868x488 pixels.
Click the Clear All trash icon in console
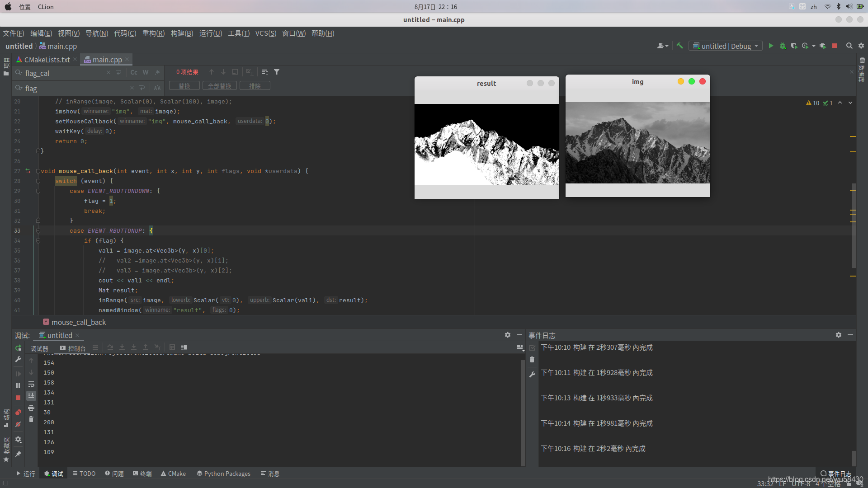pyautogui.click(x=31, y=419)
